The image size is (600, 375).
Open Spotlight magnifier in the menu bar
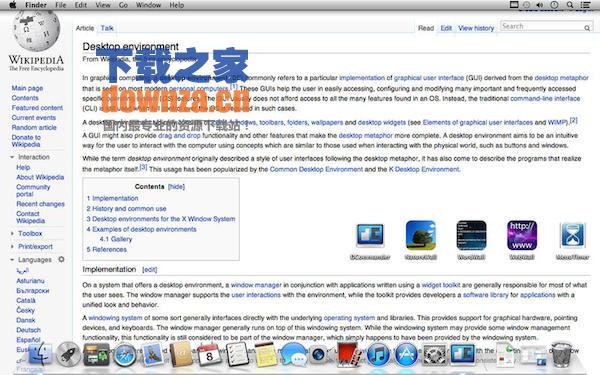(x=570, y=5)
